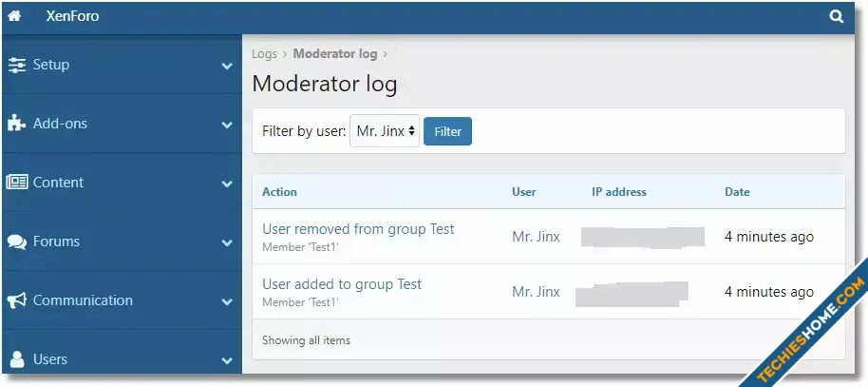Screen dimensions: 868x387
Task: Click the Action column header
Action: coord(279,192)
